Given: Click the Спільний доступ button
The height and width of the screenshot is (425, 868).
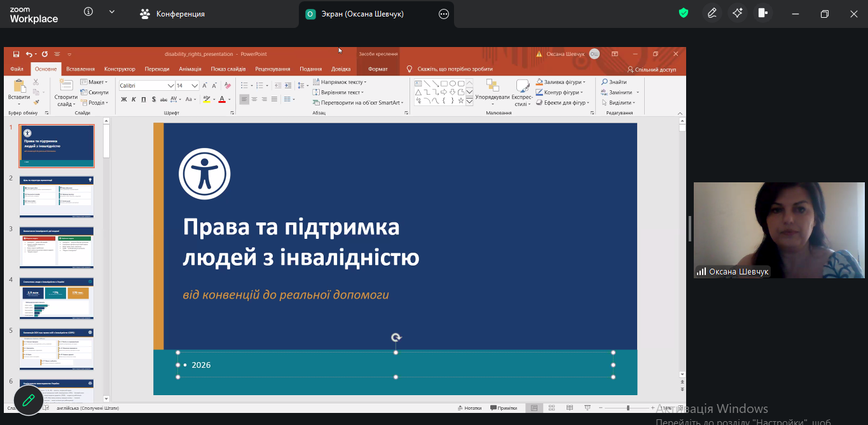Looking at the screenshot, I should pos(651,69).
